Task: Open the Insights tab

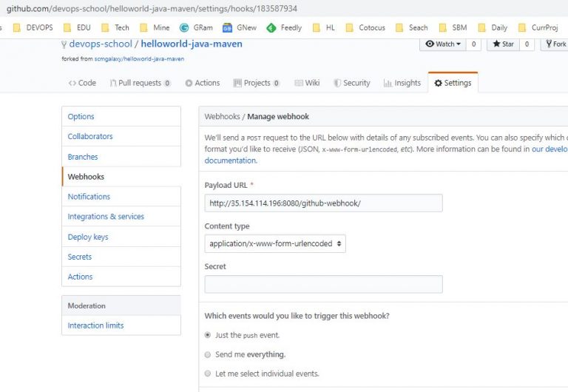Action: coord(402,83)
